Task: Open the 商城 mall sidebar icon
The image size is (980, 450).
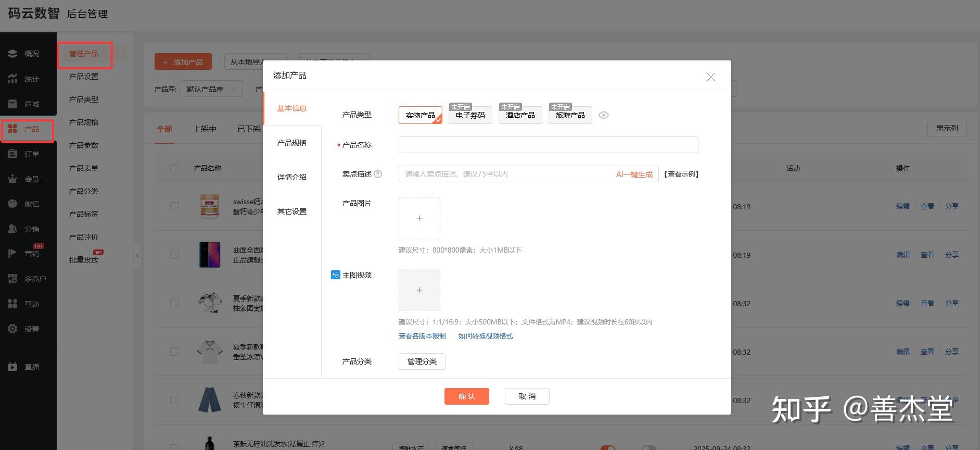Action: (x=13, y=104)
